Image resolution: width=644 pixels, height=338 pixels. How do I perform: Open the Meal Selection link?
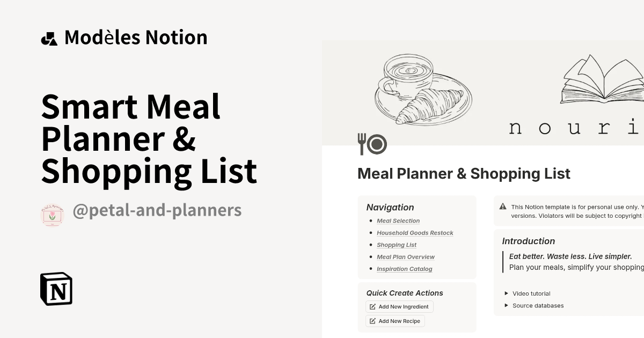[x=398, y=221]
